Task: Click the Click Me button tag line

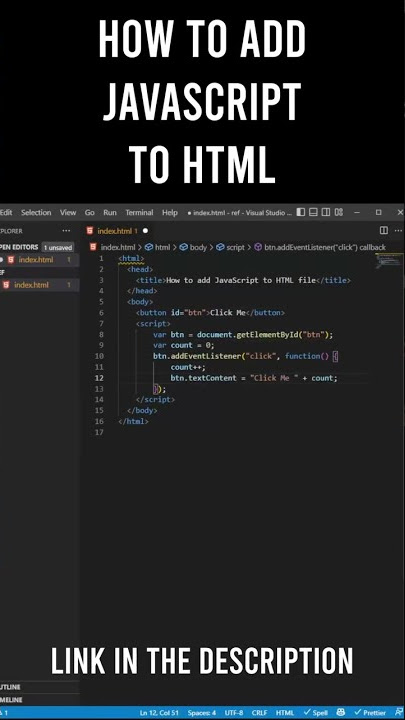Action: coord(210,313)
